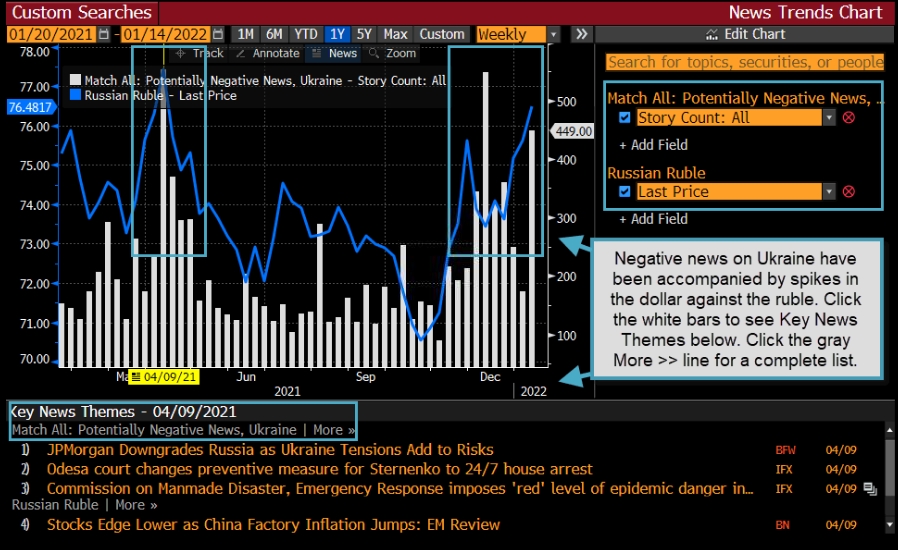
Task: Remove the Story Count field with red X
Action: (x=849, y=118)
